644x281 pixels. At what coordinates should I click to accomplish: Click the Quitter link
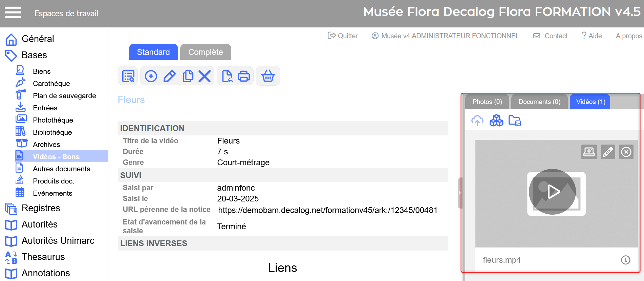(x=343, y=36)
